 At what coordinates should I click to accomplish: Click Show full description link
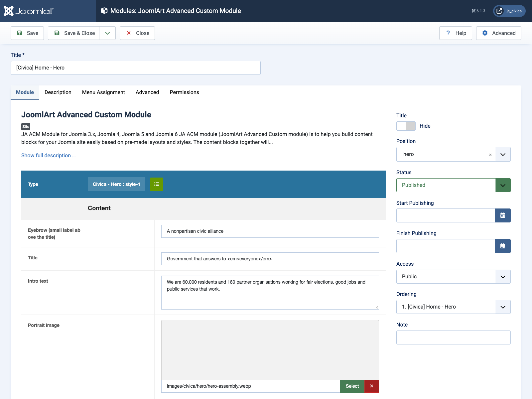[x=49, y=156]
